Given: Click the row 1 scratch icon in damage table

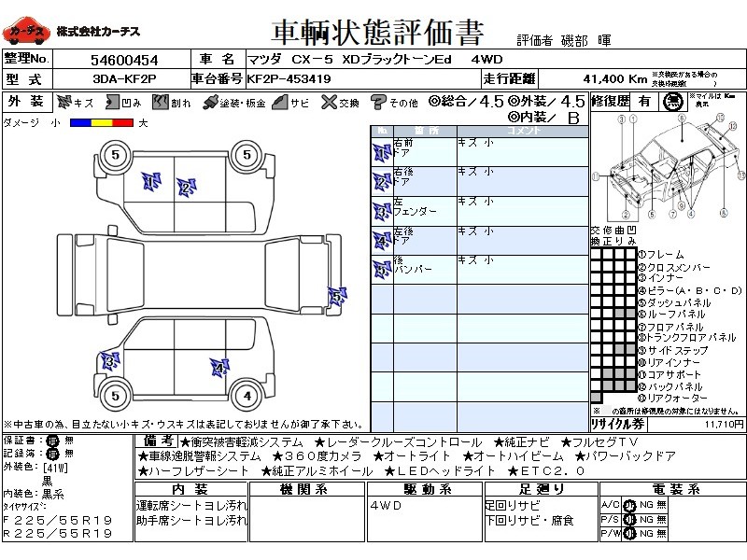Looking at the screenshot, I should [382, 153].
